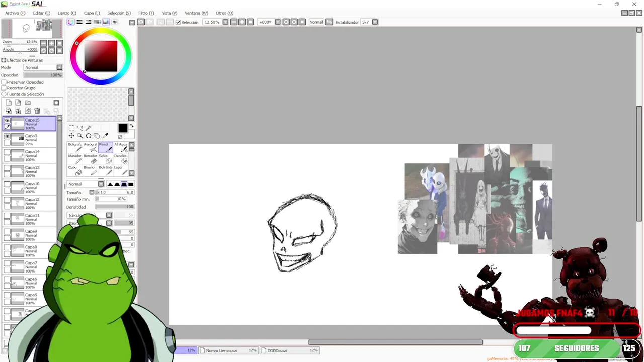Select the Boli tinta tool
The image size is (644, 362).
pyautogui.click(x=105, y=170)
